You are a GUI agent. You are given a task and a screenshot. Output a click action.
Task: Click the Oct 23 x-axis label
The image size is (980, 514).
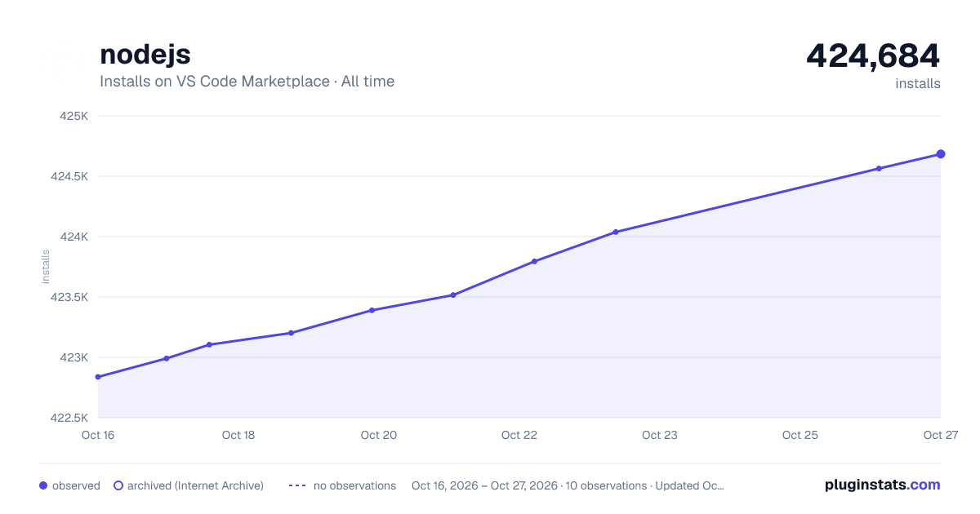tap(660, 435)
